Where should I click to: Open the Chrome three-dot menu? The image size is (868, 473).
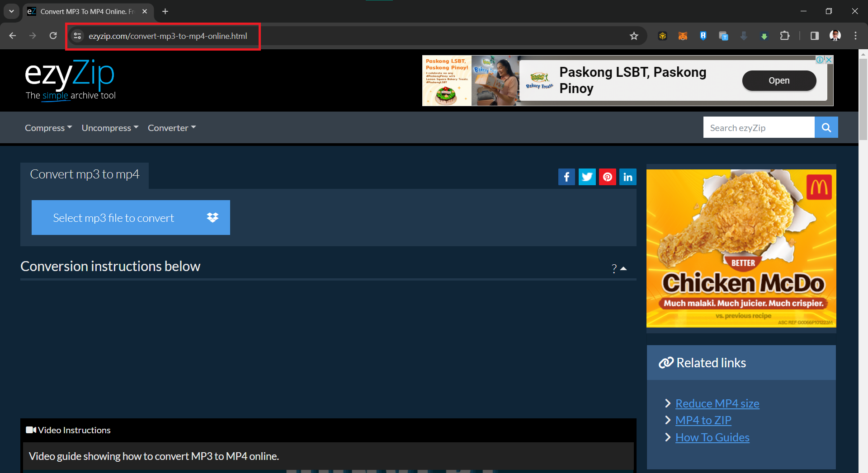coord(855,36)
